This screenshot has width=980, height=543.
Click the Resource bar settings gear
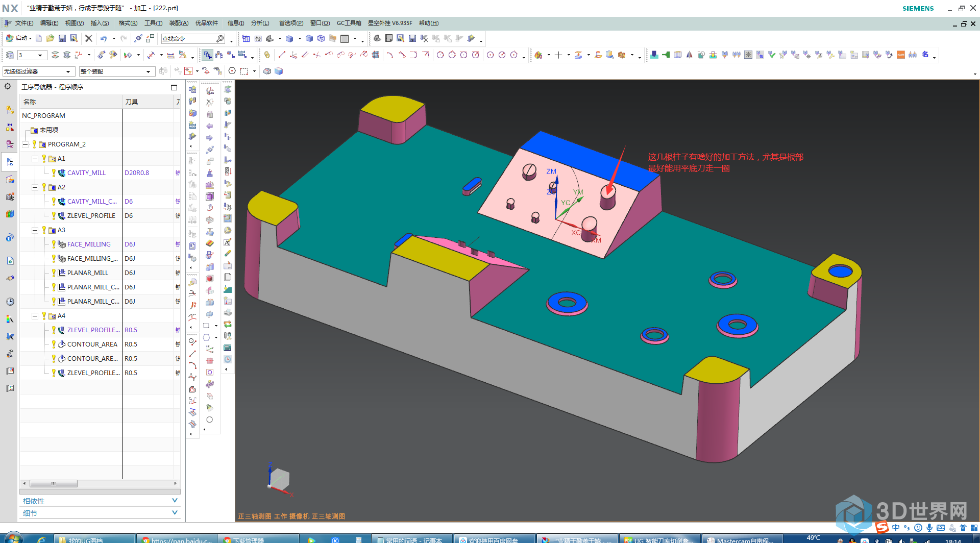click(8, 86)
